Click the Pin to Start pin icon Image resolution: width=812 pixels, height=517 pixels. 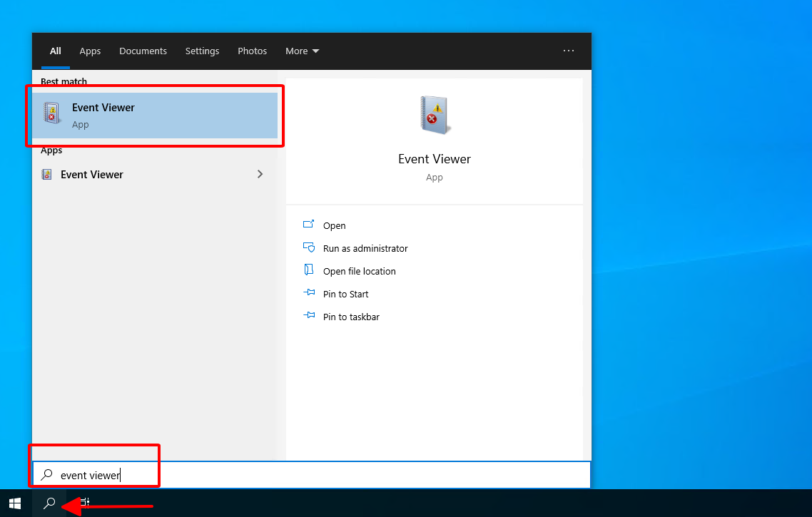coord(309,292)
